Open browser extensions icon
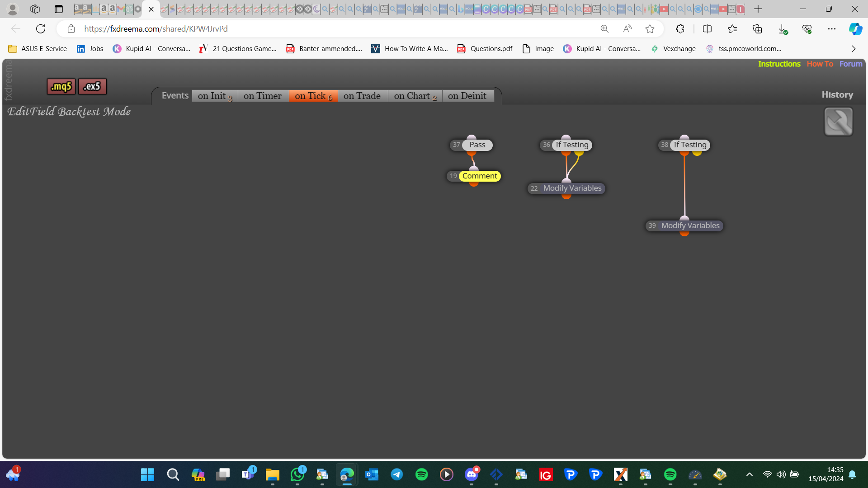This screenshot has height=488, width=868. [x=680, y=29]
